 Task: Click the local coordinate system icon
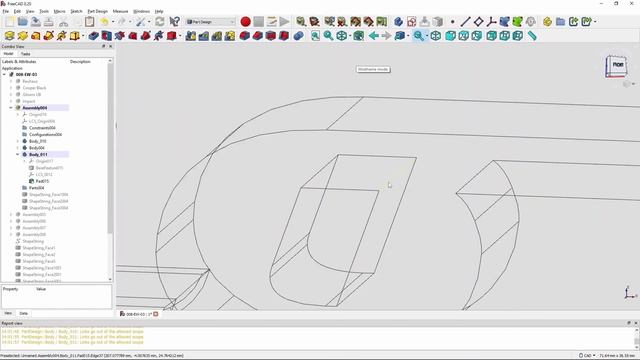[x=491, y=22]
